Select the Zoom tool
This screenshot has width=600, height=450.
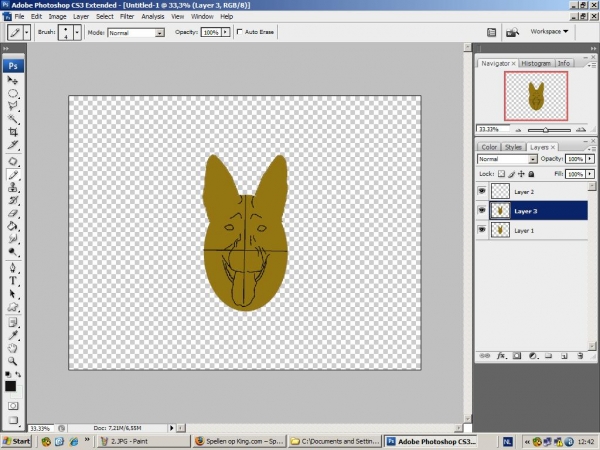point(13,361)
